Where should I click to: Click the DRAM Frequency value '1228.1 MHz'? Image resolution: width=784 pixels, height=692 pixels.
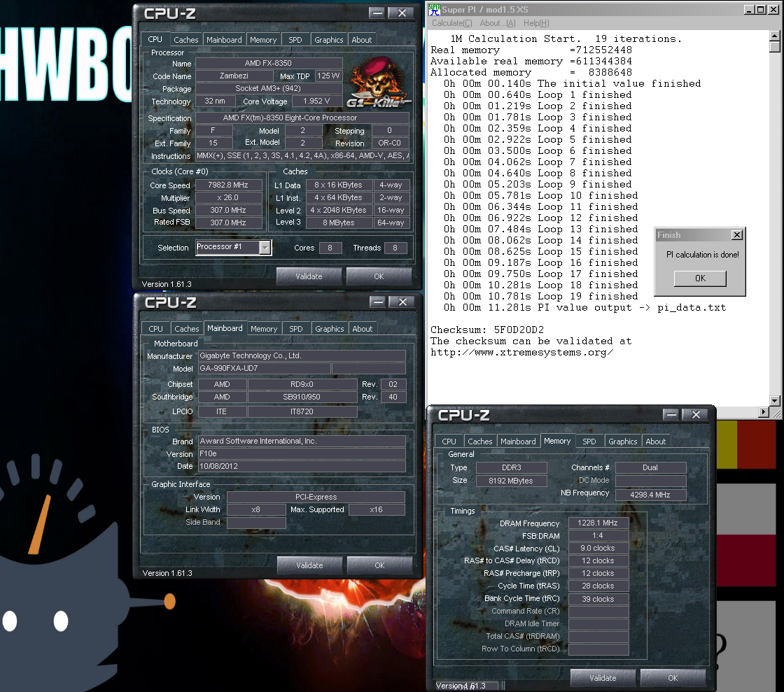[598, 523]
